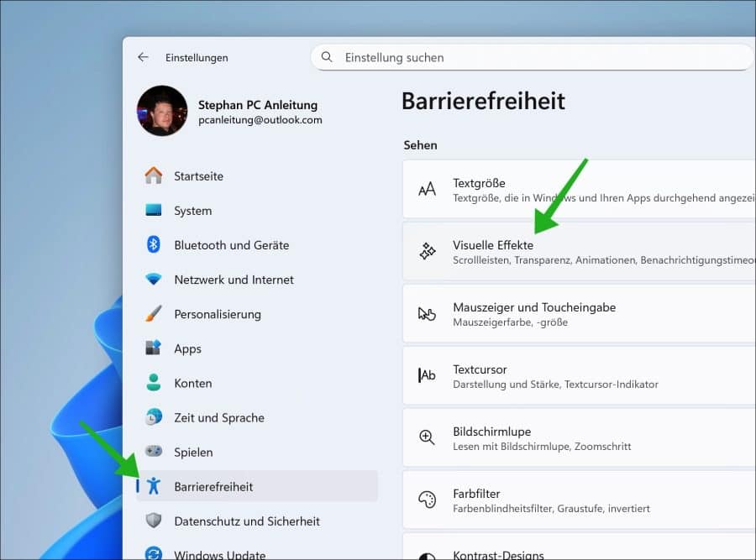Click the Einstellung suchen search field
756x560 pixels.
click(538, 57)
